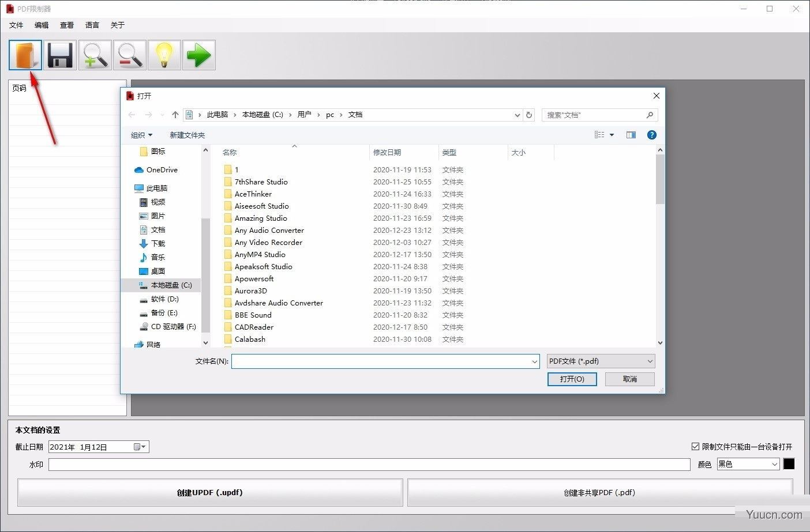Select 本地磁盘 (C:) in sidebar

click(x=161, y=285)
